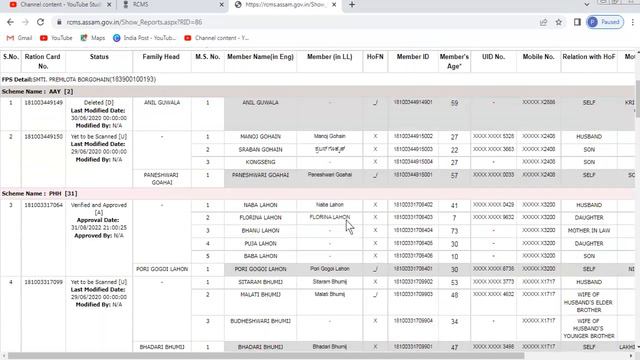Close the Channel content tab
Image resolution: width=640 pixels, height=360 pixels.
pyautogui.click(x=109, y=4)
